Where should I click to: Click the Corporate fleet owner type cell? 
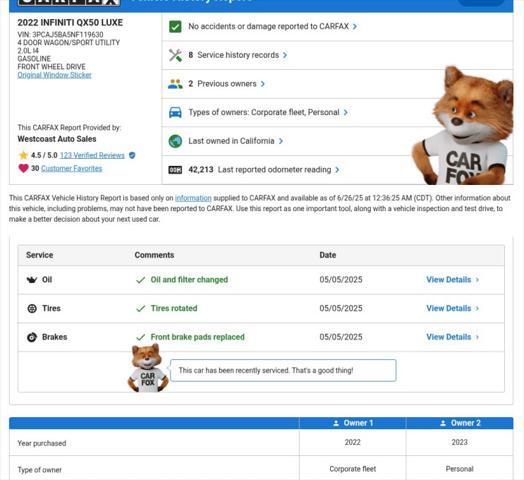(x=353, y=469)
